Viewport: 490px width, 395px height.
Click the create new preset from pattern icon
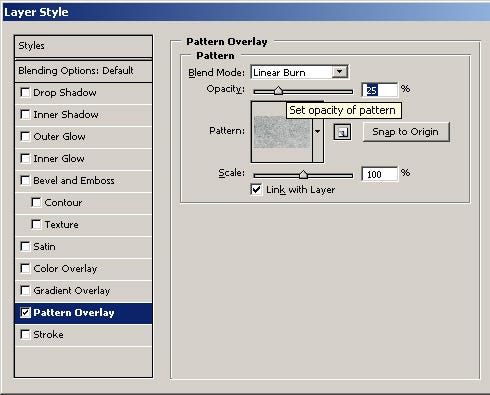tap(342, 132)
